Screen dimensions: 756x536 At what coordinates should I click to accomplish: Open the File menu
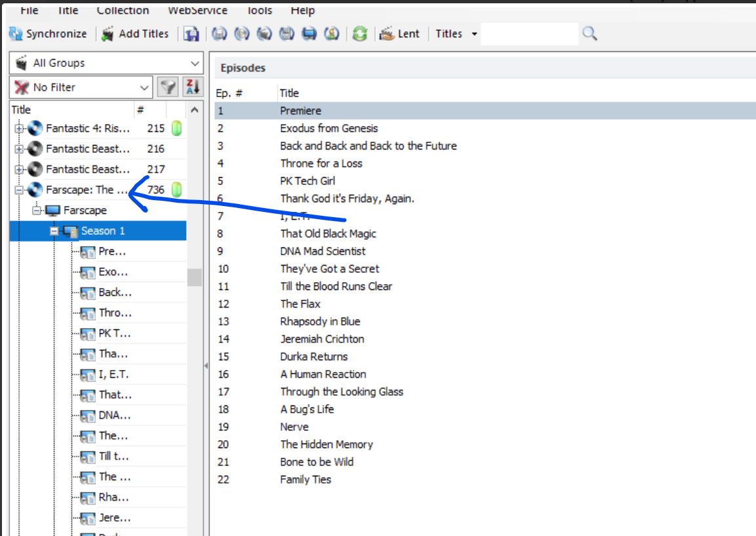[30, 10]
